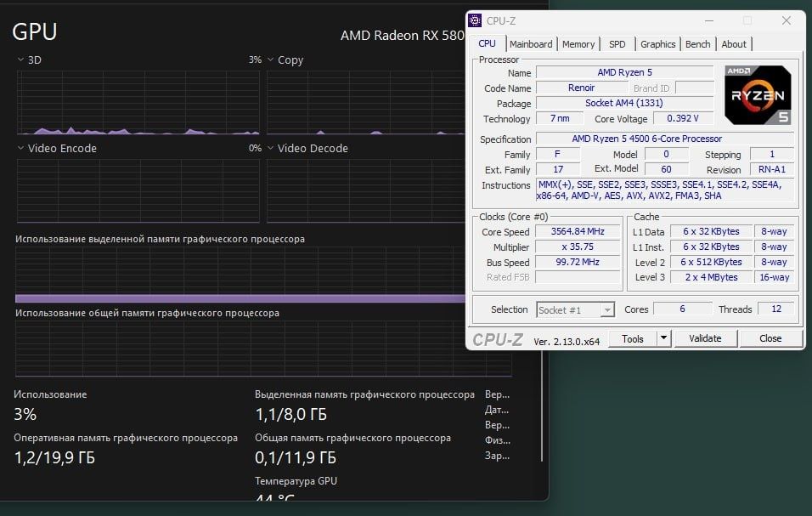Open the Memory tab in CPU-Z
This screenshot has width=812, height=516.
pos(578,44)
